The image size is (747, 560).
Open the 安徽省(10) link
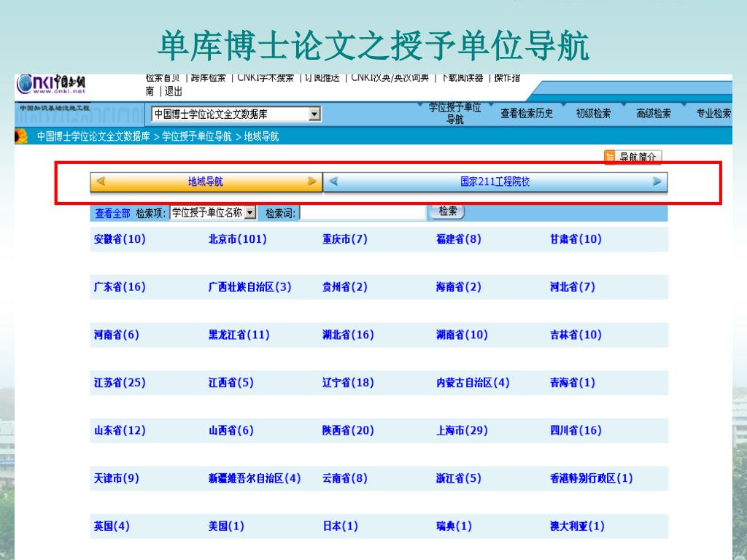pyautogui.click(x=120, y=239)
